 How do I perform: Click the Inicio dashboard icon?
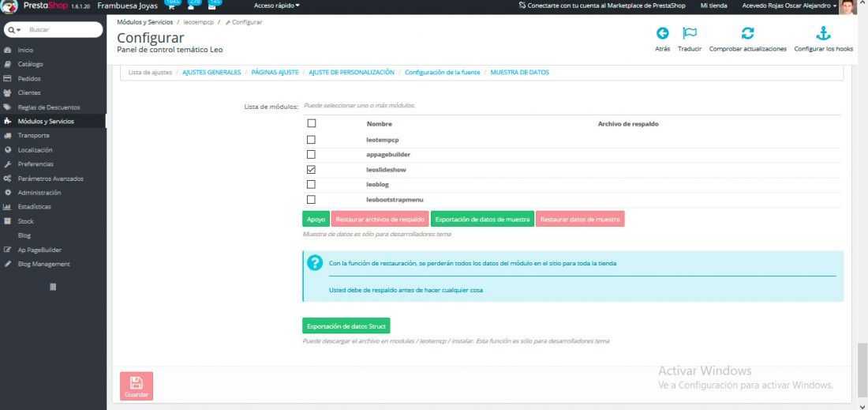point(8,50)
